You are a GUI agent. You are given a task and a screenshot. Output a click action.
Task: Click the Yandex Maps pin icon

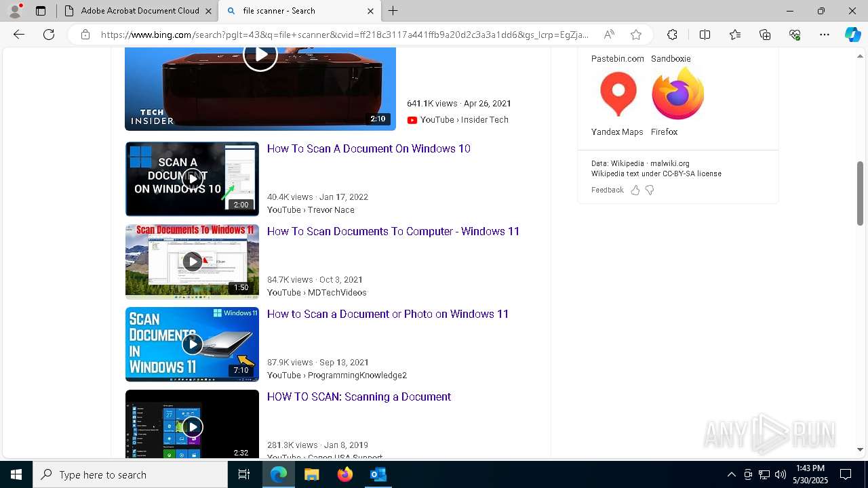(x=618, y=95)
